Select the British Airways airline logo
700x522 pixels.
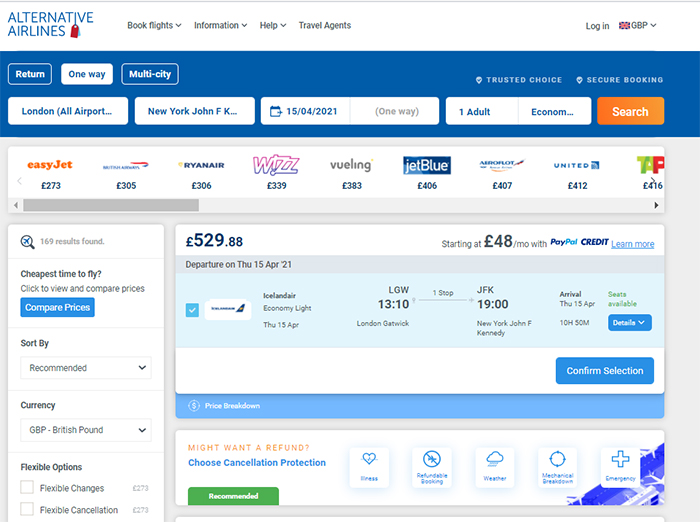[125, 166]
